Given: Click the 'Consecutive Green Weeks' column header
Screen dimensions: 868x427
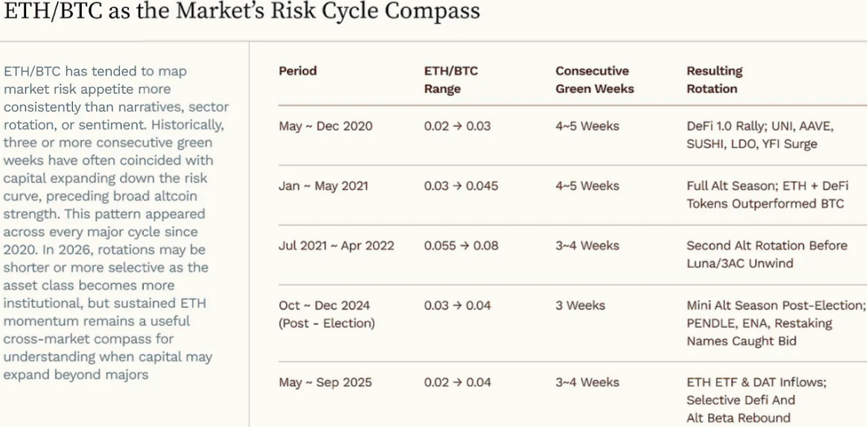Looking at the screenshot, I should point(594,80).
